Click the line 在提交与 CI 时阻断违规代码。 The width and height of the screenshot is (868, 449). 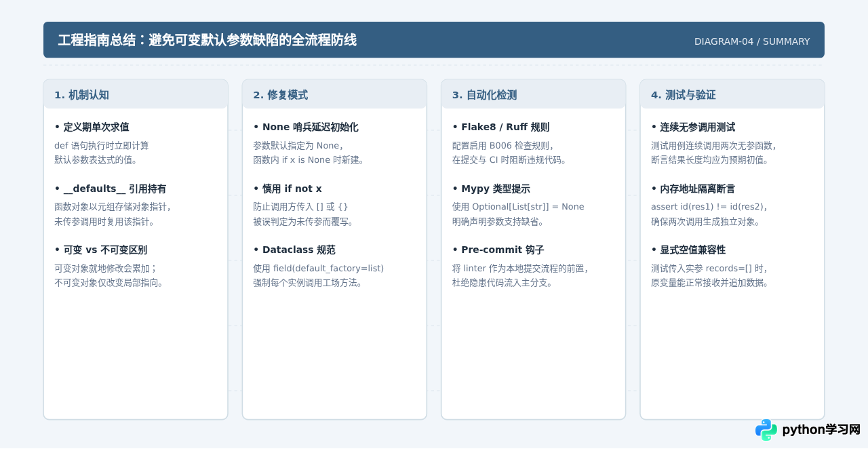509,160
